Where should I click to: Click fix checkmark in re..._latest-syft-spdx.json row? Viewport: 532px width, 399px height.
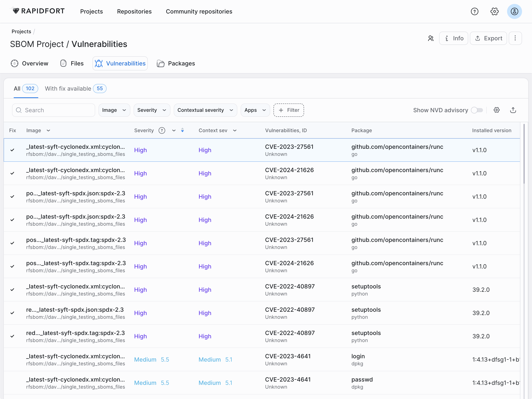12,313
